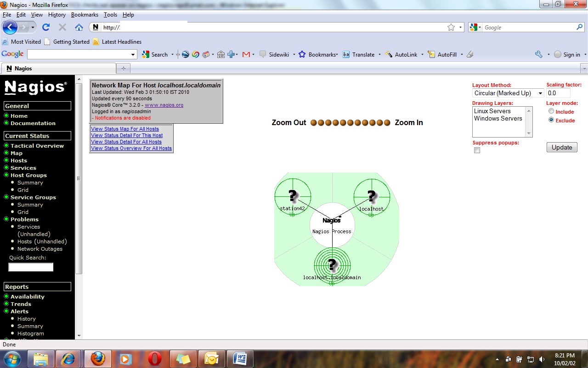The width and height of the screenshot is (588, 368).
Task: Click the AutoFill toolbar button
Action: [x=442, y=54]
